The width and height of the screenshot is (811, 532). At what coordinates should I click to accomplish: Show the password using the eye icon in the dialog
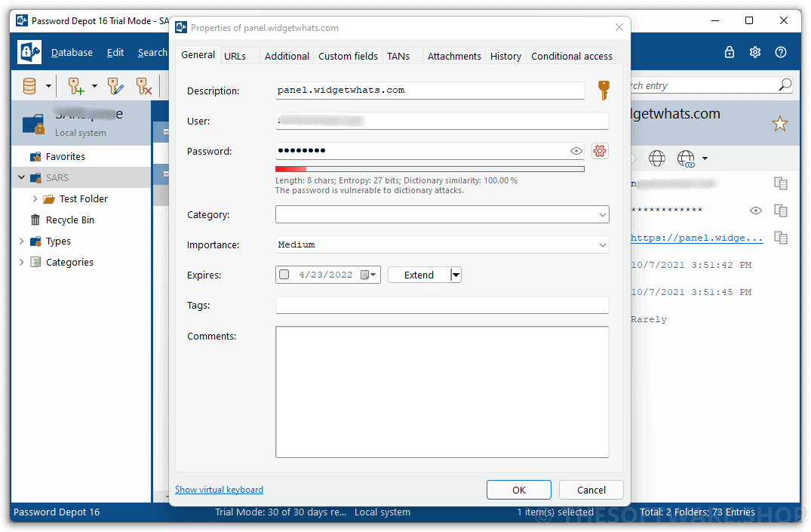576,151
